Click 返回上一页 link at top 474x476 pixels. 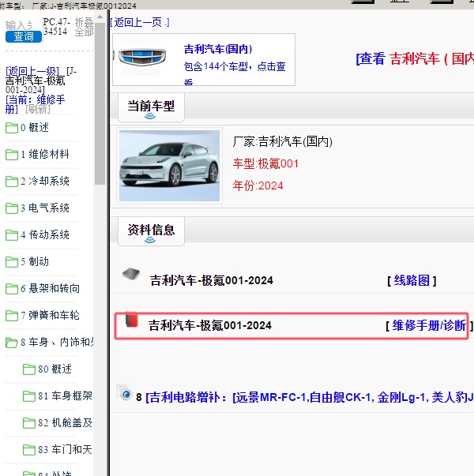[x=140, y=22]
